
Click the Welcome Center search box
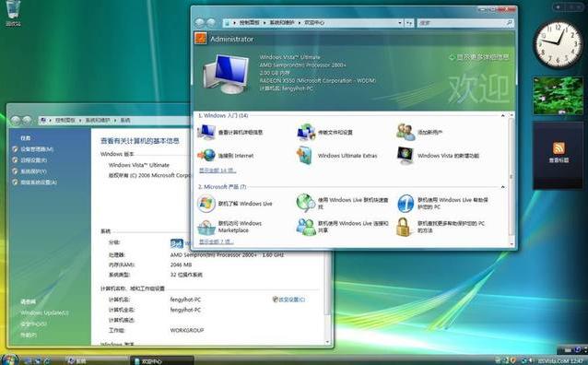pos(465,23)
